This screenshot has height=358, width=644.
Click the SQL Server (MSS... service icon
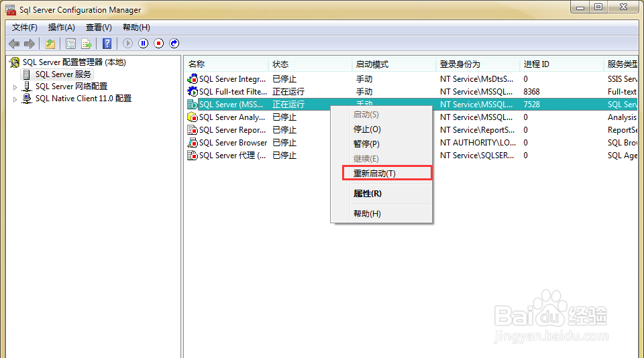click(x=193, y=105)
